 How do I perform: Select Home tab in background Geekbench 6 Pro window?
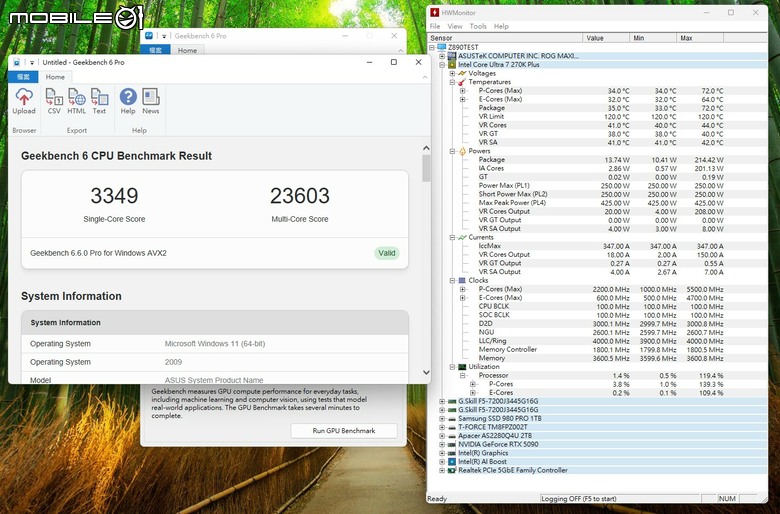[187, 50]
